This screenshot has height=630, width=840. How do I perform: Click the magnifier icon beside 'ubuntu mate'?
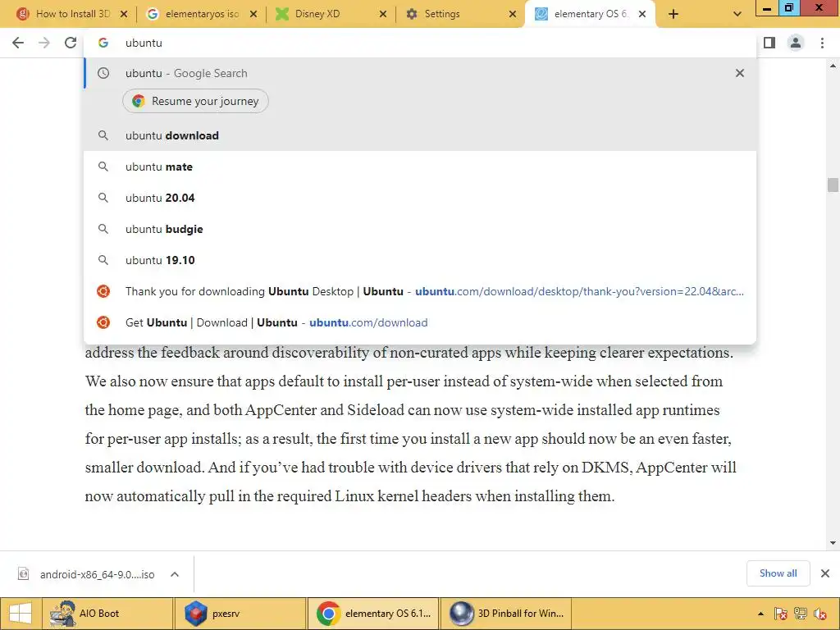103,167
